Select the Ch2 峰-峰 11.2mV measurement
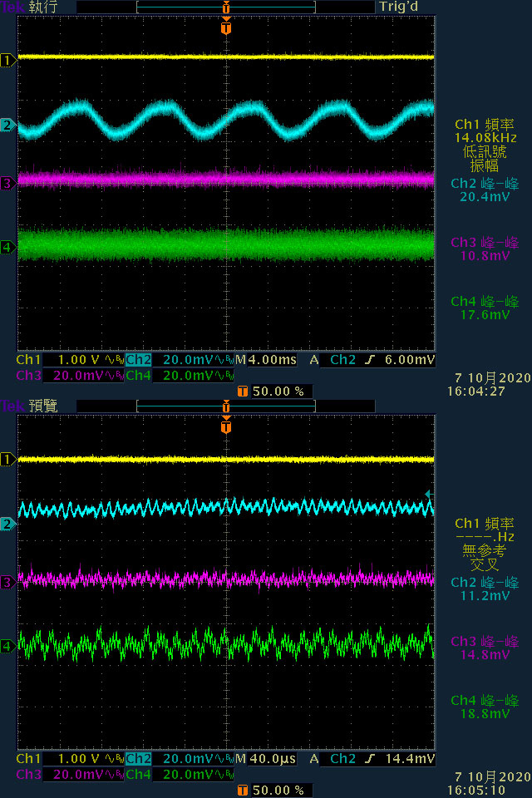The height and width of the screenshot is (798, 532). tap(485, 589)
